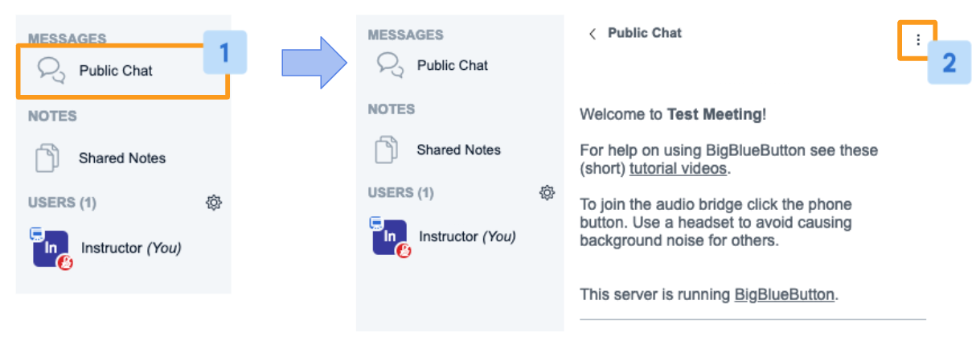Click the presenter badge on right avatar

point(376,223)
